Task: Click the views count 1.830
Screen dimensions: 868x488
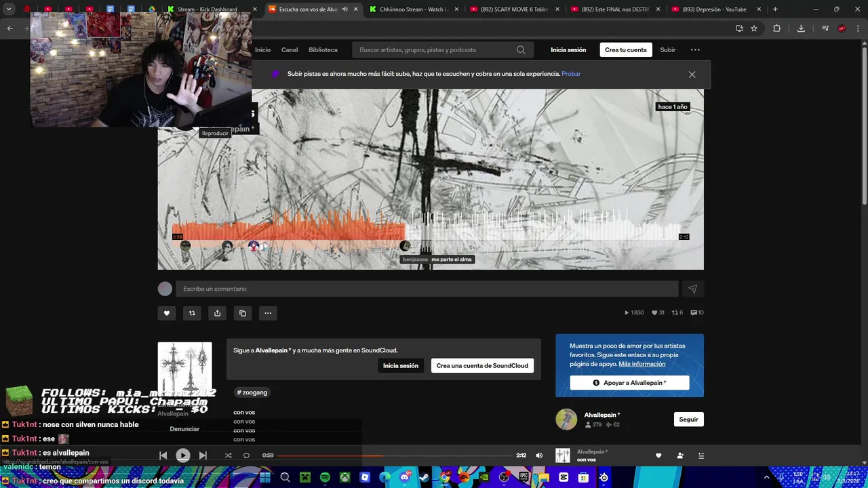Action: [634, 312]
